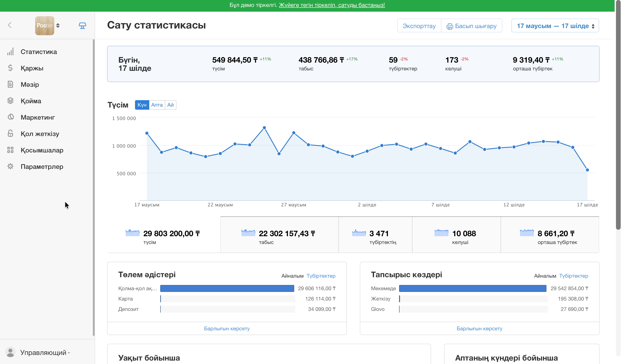This screenshot has height=364, width=622.
Task: Open the Маркетинг pie chart icon
Action: [x=10, y=117]
